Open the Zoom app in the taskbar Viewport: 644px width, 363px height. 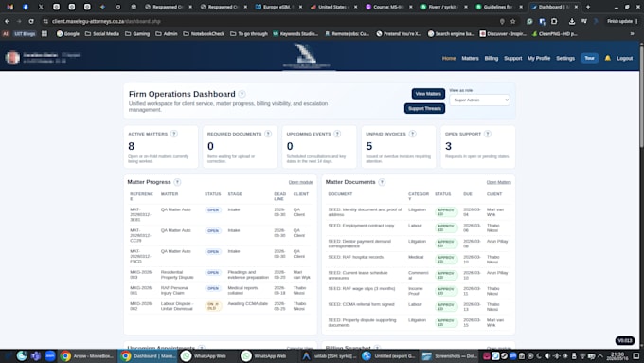(x=50, y=356)
